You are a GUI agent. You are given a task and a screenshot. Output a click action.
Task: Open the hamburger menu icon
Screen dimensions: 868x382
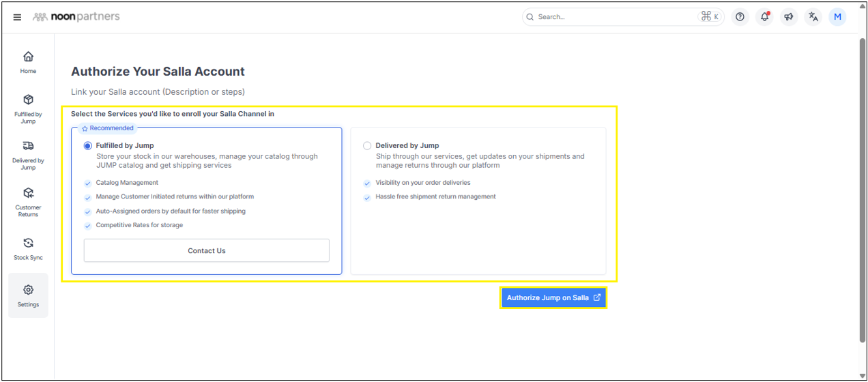click(x=17, y=17)
